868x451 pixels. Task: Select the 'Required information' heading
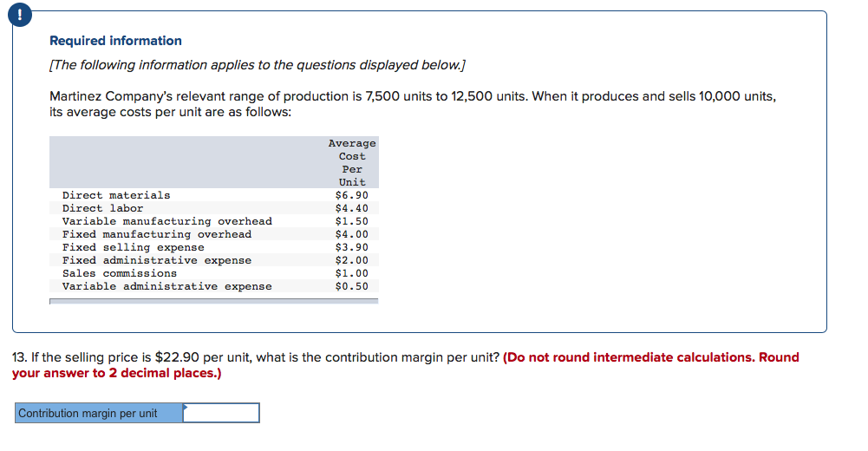tap(115, 41)
